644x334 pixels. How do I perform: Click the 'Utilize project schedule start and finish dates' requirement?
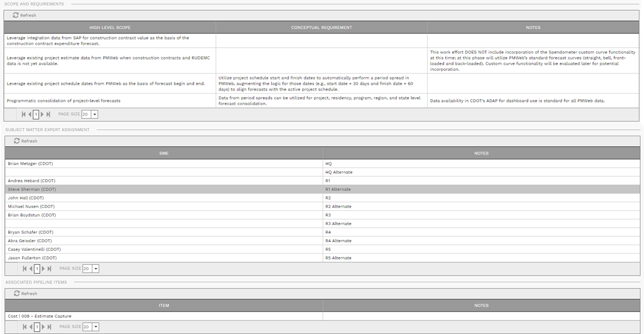tap(321, 84)
